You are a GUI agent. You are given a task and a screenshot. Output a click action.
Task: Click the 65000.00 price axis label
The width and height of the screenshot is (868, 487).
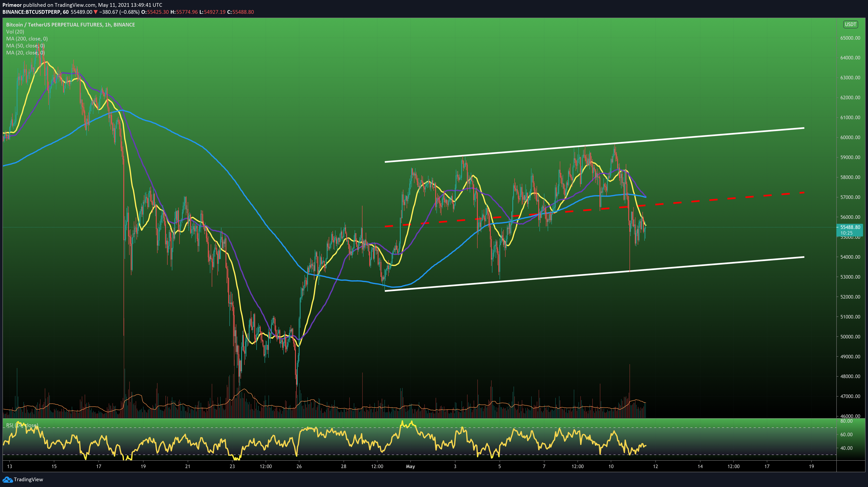click(x=850, y=38)
